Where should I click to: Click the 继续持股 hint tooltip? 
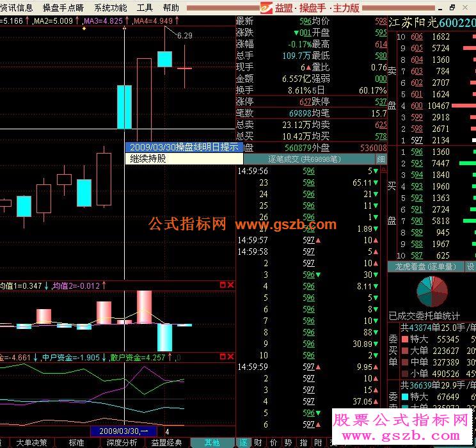184,159
